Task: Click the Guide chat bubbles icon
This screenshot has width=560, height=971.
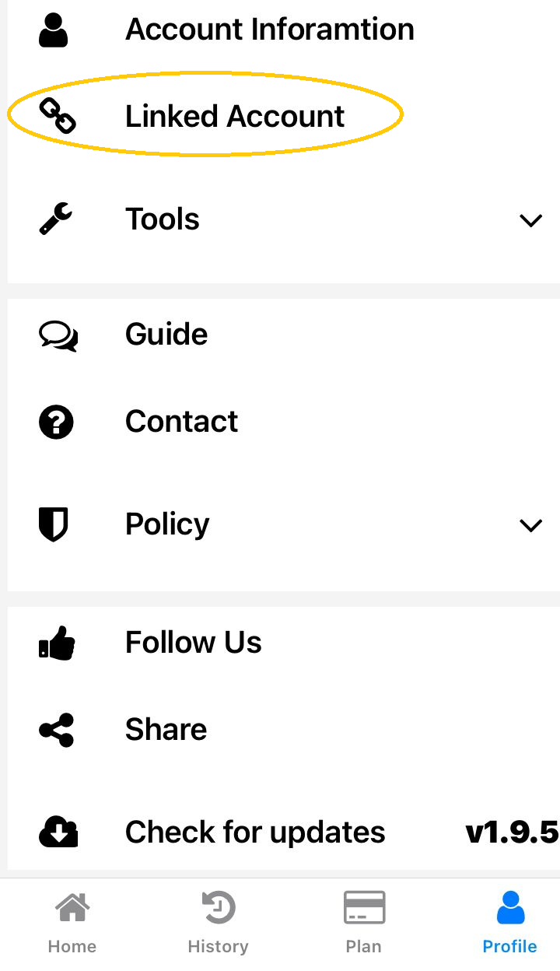Action: (58, 335)
